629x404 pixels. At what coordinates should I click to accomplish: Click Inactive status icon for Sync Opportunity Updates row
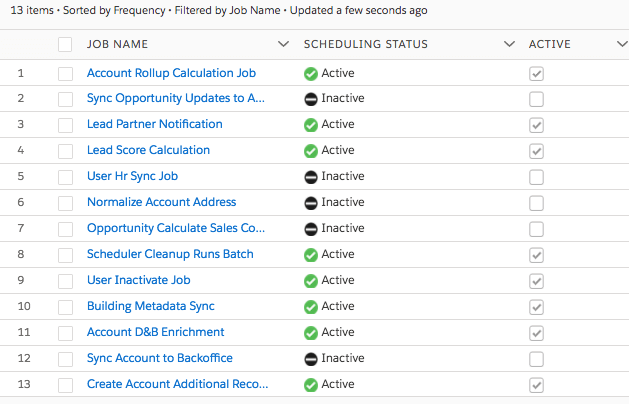(x=311, y=99)
